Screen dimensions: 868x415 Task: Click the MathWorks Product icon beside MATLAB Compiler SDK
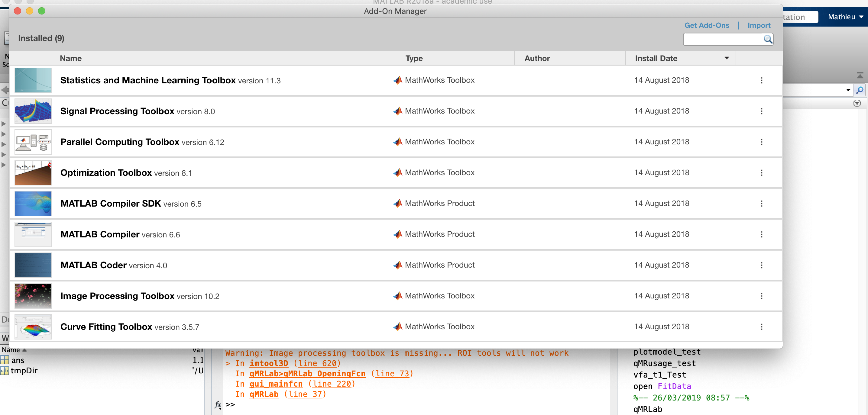398,204
